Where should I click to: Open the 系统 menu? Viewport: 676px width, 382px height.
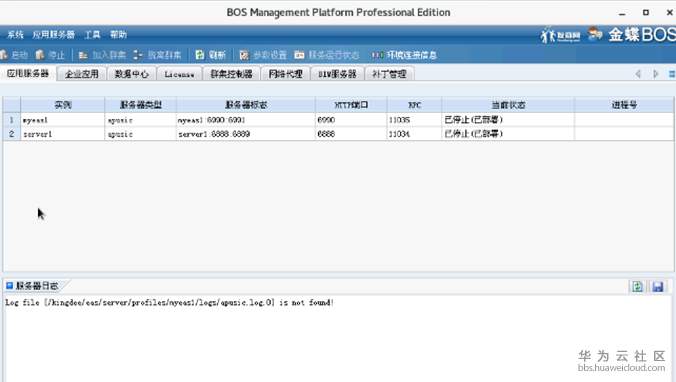pos(15,34)
